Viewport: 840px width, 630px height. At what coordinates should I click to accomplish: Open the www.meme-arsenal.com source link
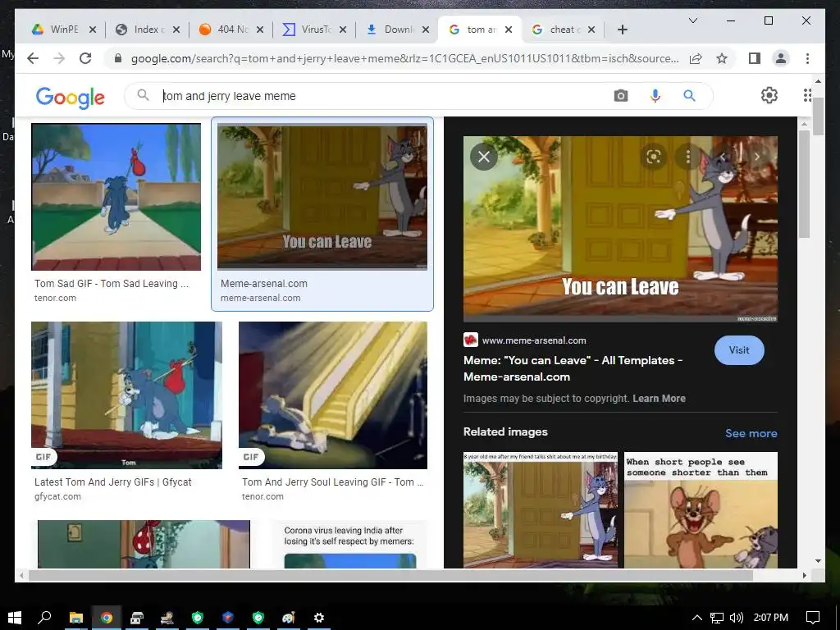click(x=534, y=340)
